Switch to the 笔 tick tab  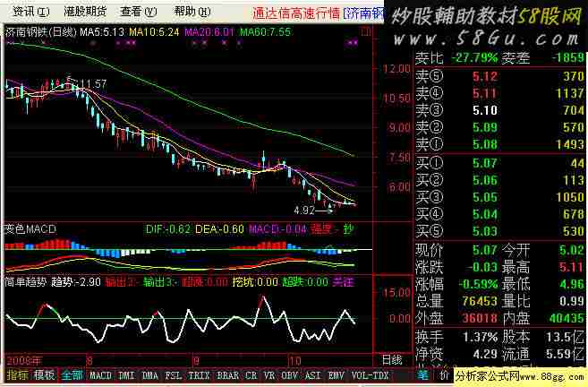click(423, 375)
